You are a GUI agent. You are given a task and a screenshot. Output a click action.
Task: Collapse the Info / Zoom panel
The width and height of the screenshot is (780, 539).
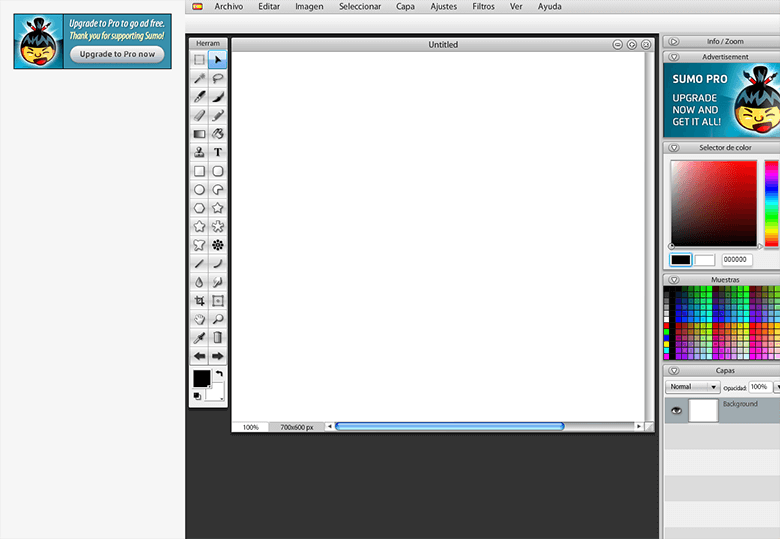click(x=674, y=42)
